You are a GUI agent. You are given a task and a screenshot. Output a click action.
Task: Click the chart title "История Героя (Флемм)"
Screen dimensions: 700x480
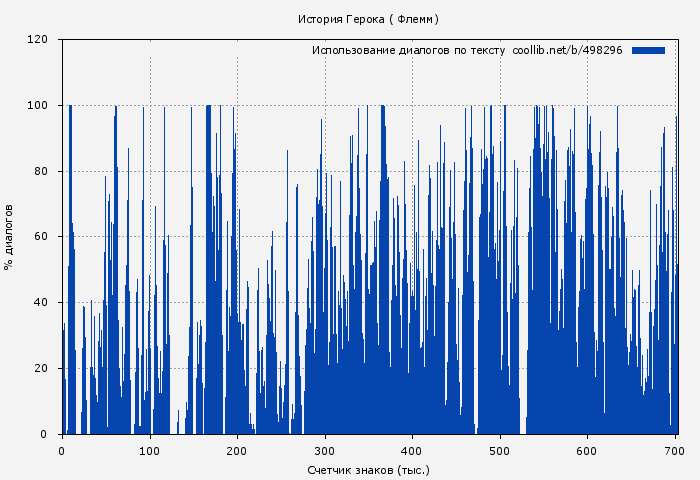pyautogui.click(x=369, y=19)
